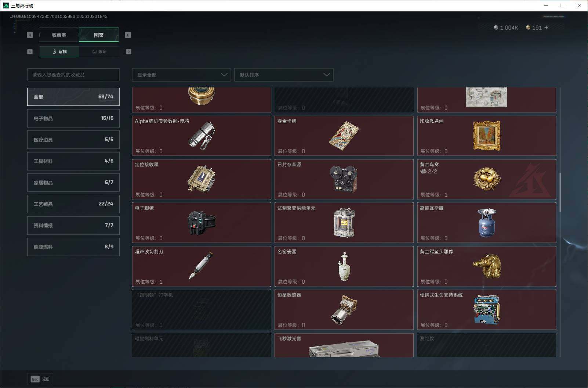Select the 全部 68/74 category button
Image resolution: width=588 pixels, height=388 pixels.
[x=73, y=97]
